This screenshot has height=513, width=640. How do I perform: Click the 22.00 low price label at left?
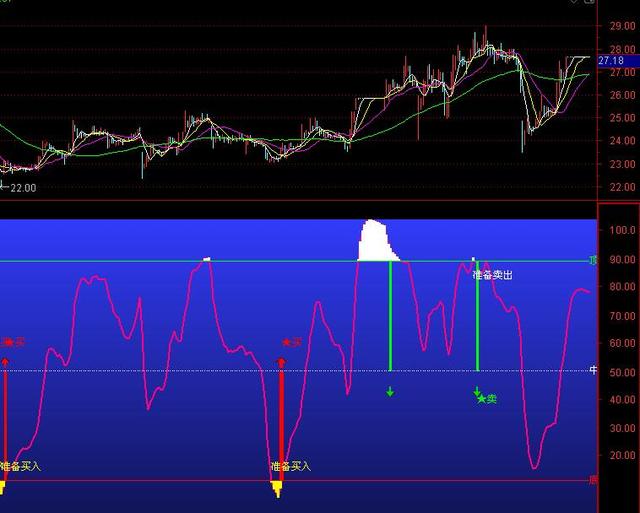click(22, 187)
